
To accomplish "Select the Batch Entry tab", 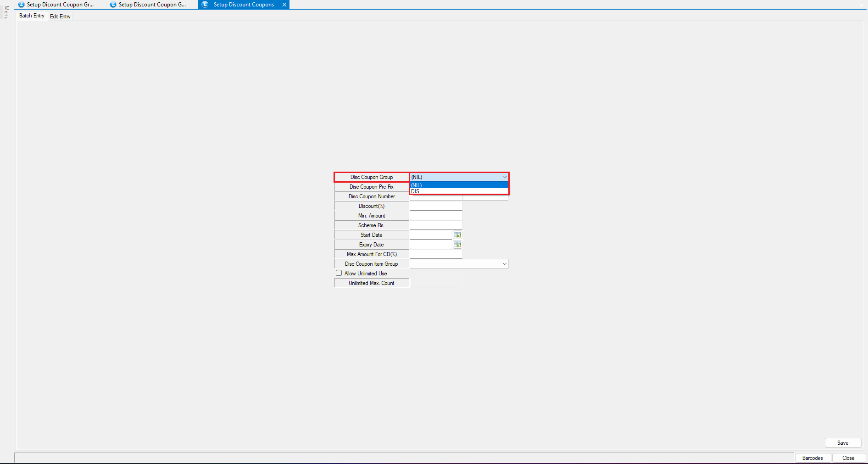I will tap(32, 16).
